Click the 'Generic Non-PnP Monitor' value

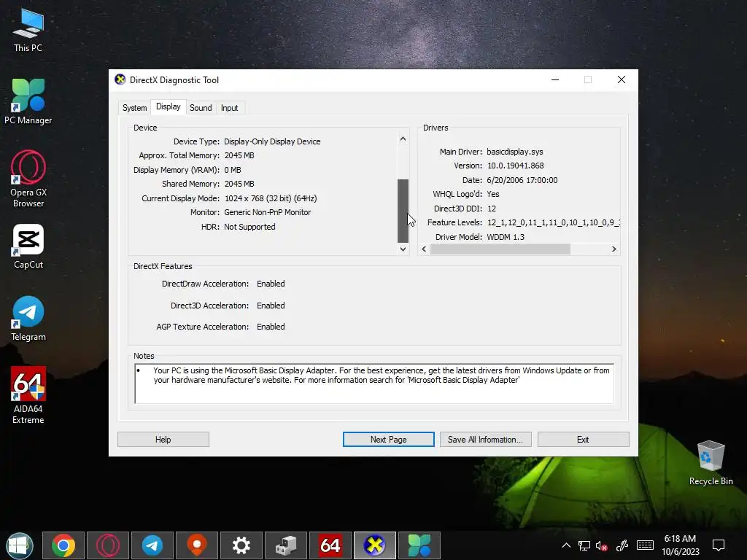coord(267,212)
